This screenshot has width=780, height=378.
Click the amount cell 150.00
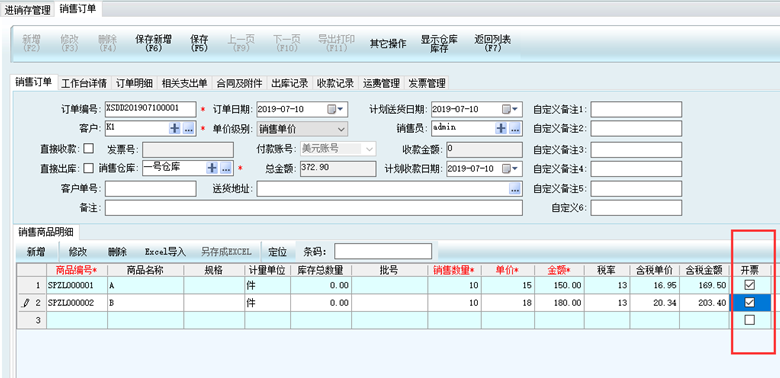point(560,285)
